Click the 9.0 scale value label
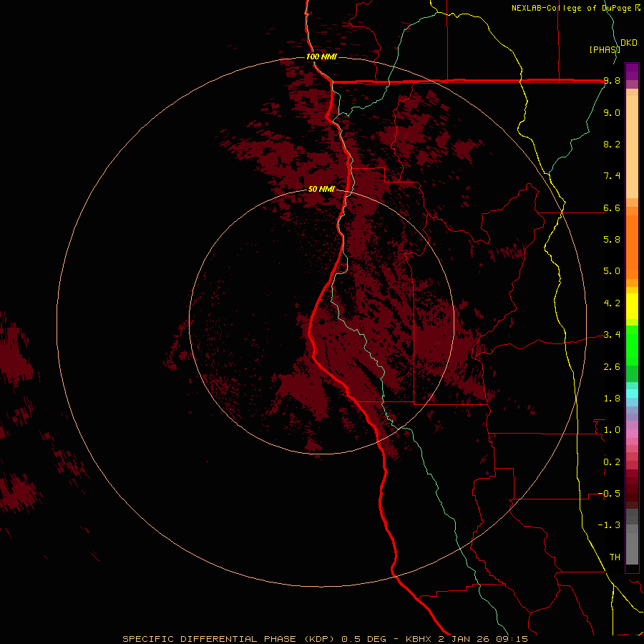The image size is (644, 644). tap(612, 112)
